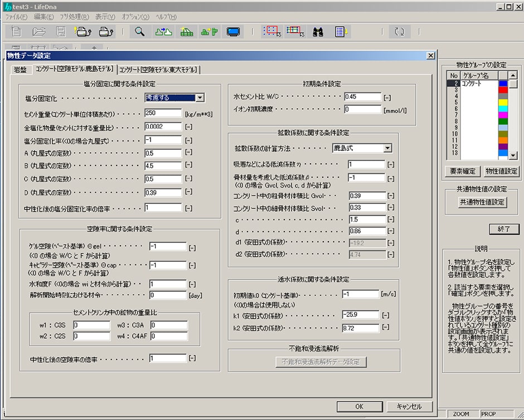The height and width of the screenshot is (420, 524).
Task: Open the 拡散係数の計算方法 dropdown showing 鹿島式
Action: pos(387,148)
